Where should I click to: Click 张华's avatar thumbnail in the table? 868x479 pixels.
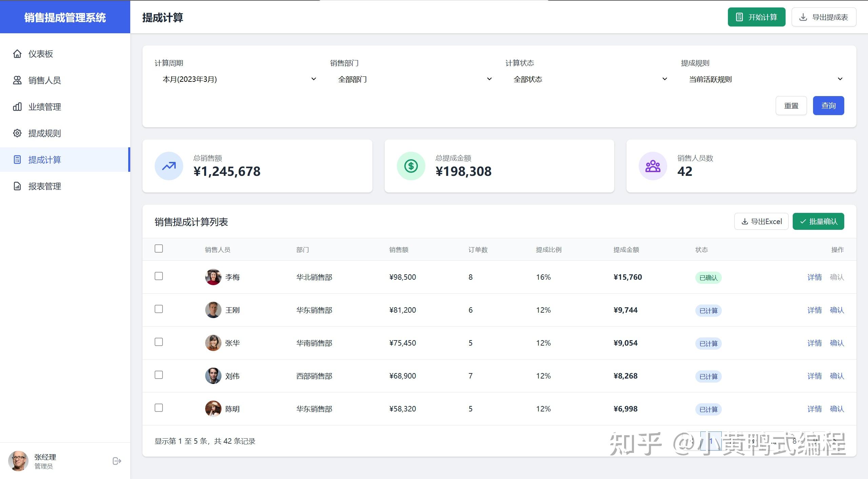(x=213, y=343)
